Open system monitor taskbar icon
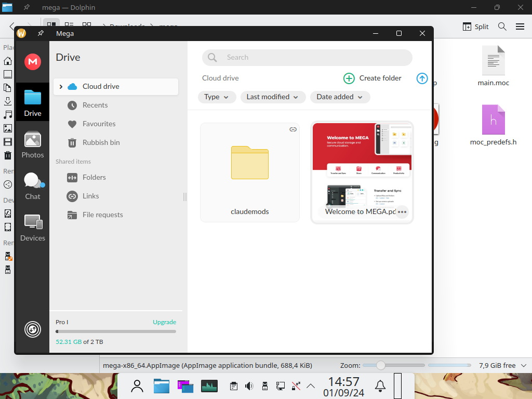Viewport: 532px width, 399px height. coord(209,386)
